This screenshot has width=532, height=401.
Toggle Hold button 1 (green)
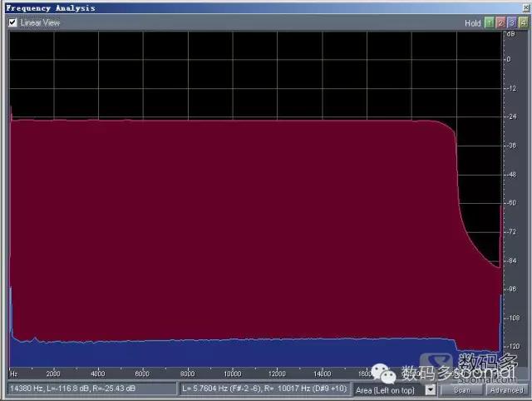click(x=489, y=23)
